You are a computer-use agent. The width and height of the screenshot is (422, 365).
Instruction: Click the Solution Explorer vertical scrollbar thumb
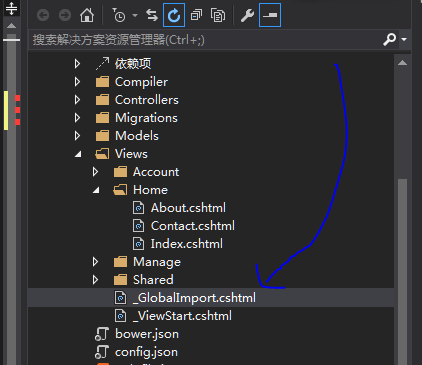pyautogui.click(x=402, y=272)
